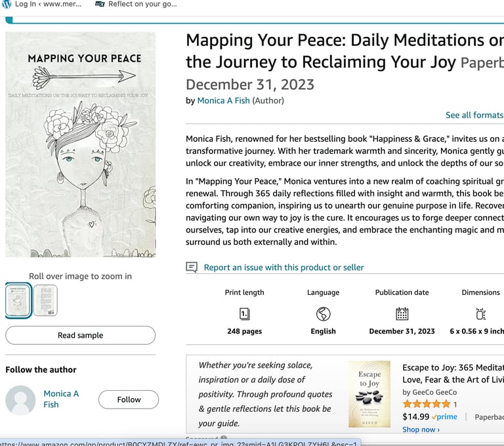Open 'See all formats' link
The image size is (504, 446).
click(474, 115)
